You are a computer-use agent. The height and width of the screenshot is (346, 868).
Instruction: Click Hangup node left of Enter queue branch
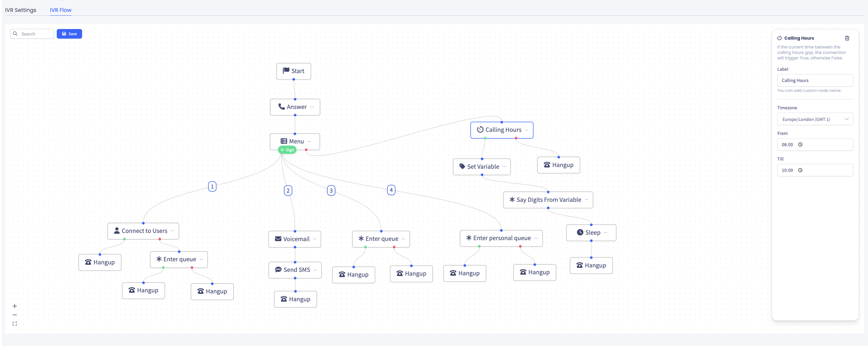click(x=100, y=262)
